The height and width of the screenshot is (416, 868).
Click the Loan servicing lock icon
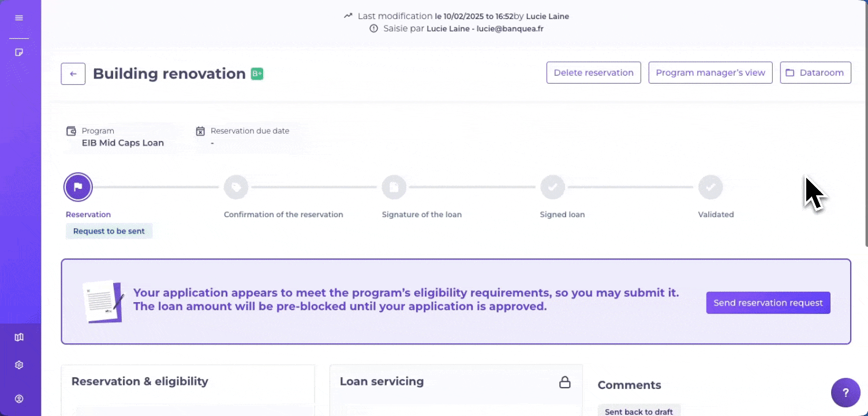565,382
